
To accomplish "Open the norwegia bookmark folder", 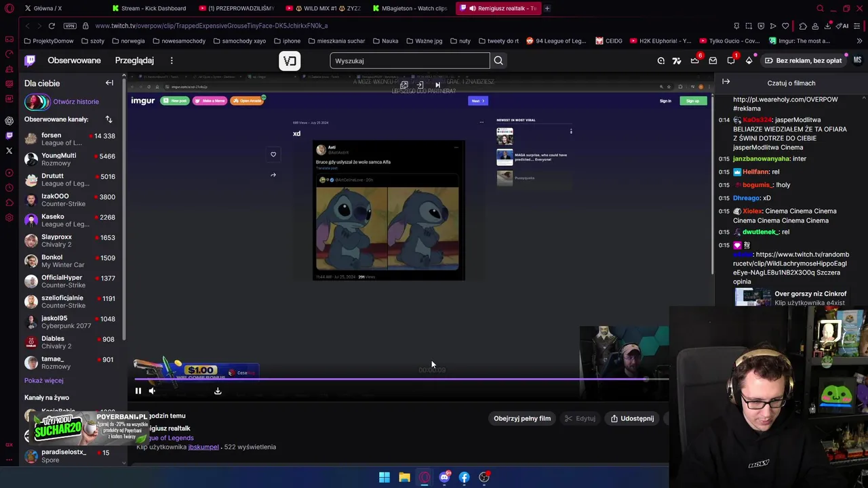I will pyautogui.click(x=128, y=41).
